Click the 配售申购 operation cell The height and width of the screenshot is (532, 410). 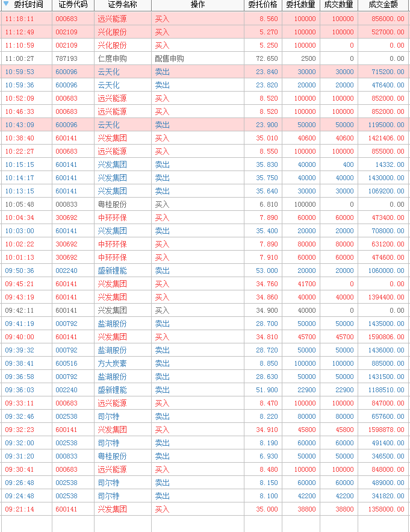coord(169,58)
